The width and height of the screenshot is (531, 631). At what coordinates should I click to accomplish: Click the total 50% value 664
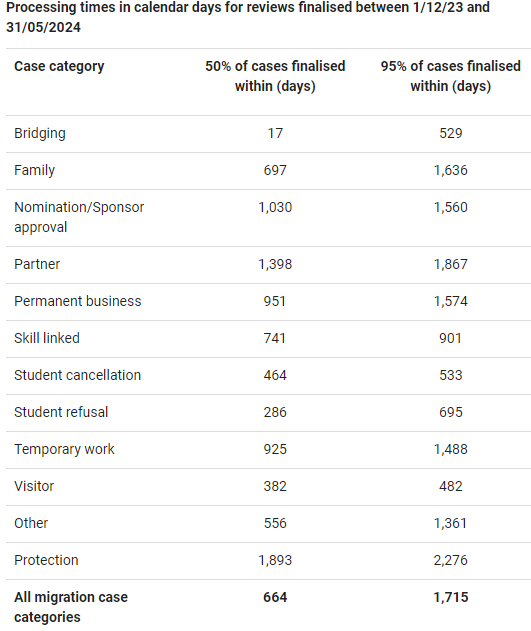[275, 597]
